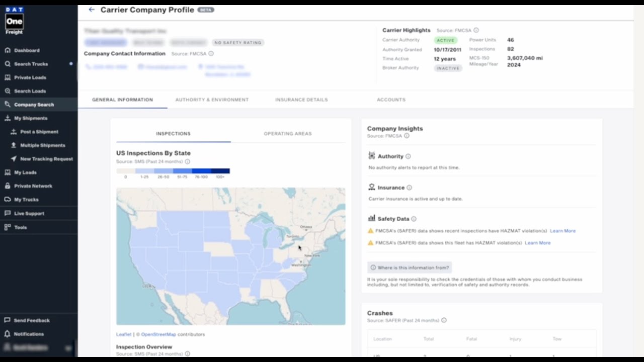Click the Total column header in Crashes table
644x362 pixels.
point(429,339)
